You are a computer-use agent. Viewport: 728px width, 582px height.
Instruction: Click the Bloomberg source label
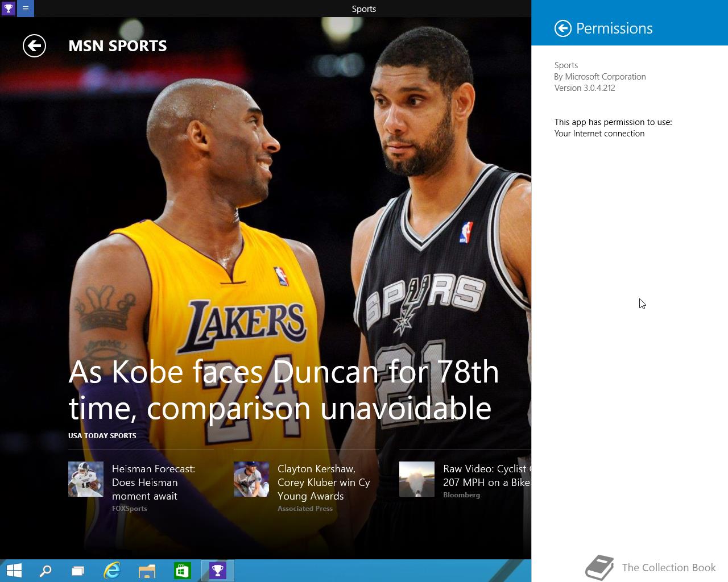pyautogui.click(x=462, y=495)
